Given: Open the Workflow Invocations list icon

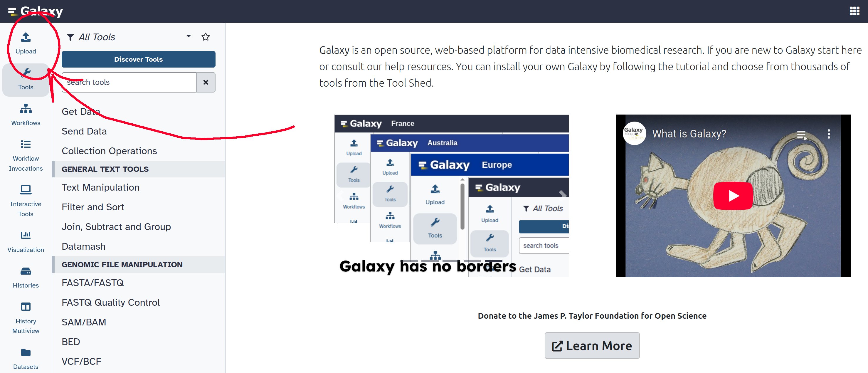Looking at the screenshot, I should click(26, 144).
